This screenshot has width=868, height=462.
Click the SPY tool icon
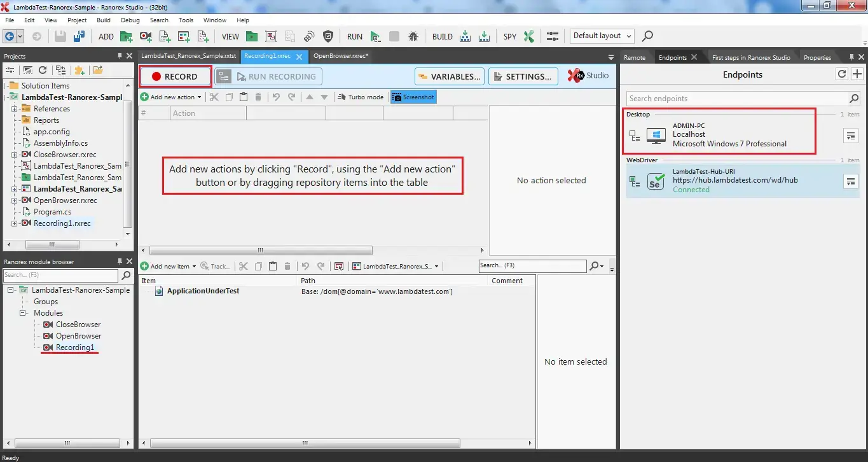[x=529, y=36]
